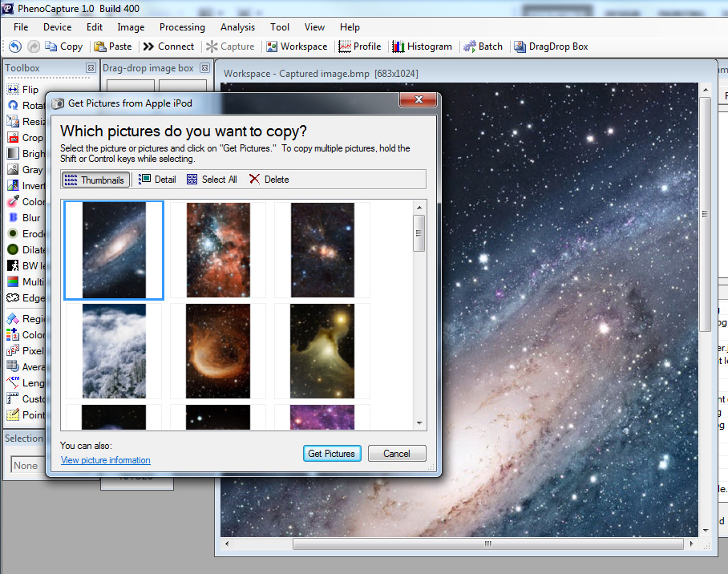The height and width of the screenshot is (574, 728).
Task: Click the thumbnail list scroll-down arrow
Action: coord(419,423)
